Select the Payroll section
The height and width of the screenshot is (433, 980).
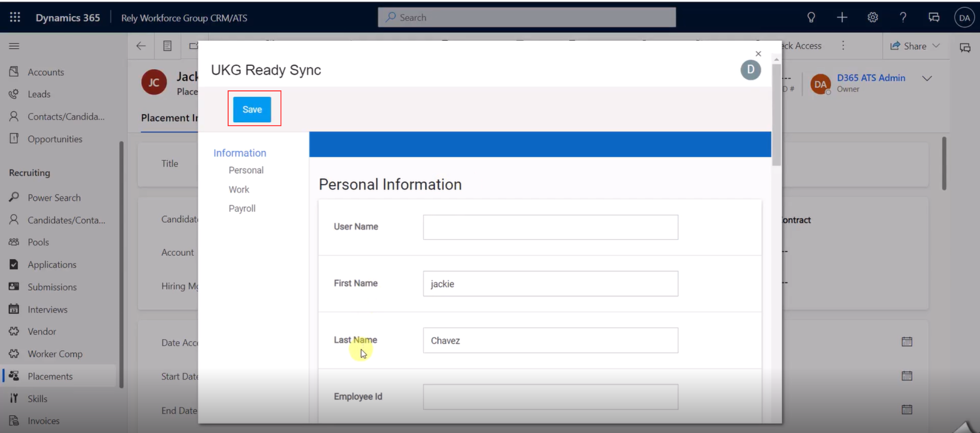pos(242,208)
